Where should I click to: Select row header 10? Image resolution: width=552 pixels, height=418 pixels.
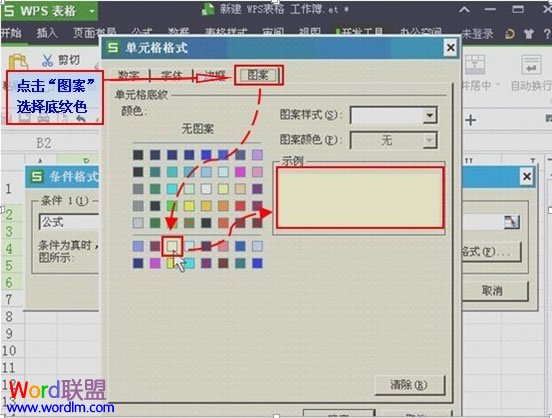pyautogui.click(x=10, y=351)
